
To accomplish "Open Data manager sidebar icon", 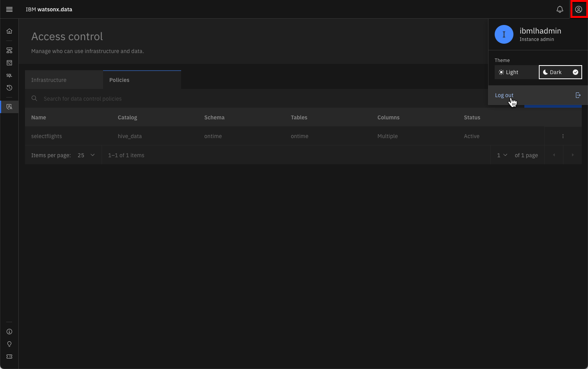I will [x=9, y=63].
